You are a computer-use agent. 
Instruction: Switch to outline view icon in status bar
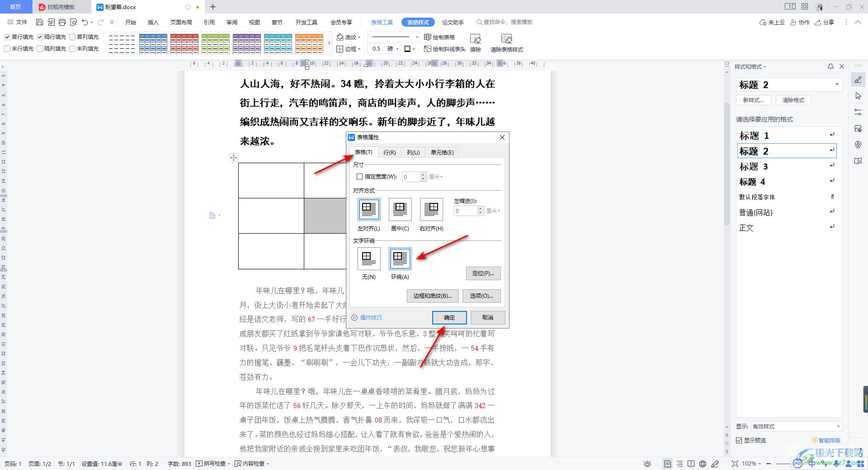[679, 464]
